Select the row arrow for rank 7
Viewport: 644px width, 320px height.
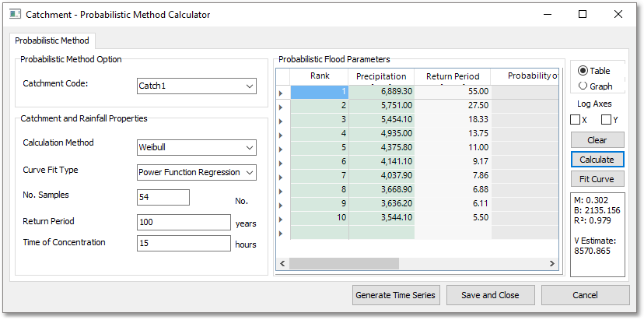click(282, 177)
